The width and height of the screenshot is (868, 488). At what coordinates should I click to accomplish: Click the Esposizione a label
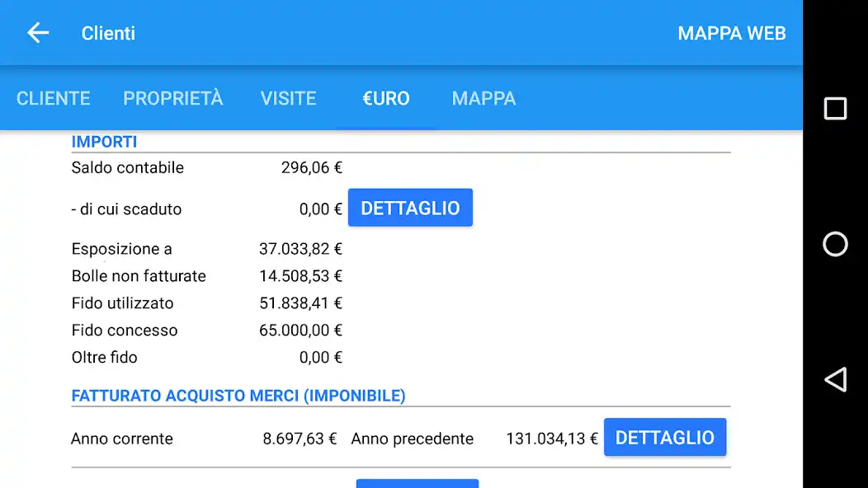[x=122, y=249]
